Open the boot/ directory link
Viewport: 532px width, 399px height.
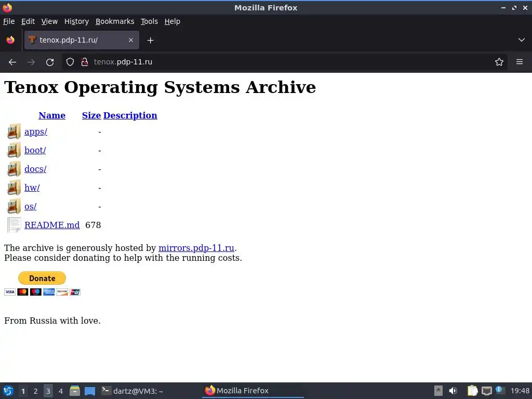[x=35, y=150]
